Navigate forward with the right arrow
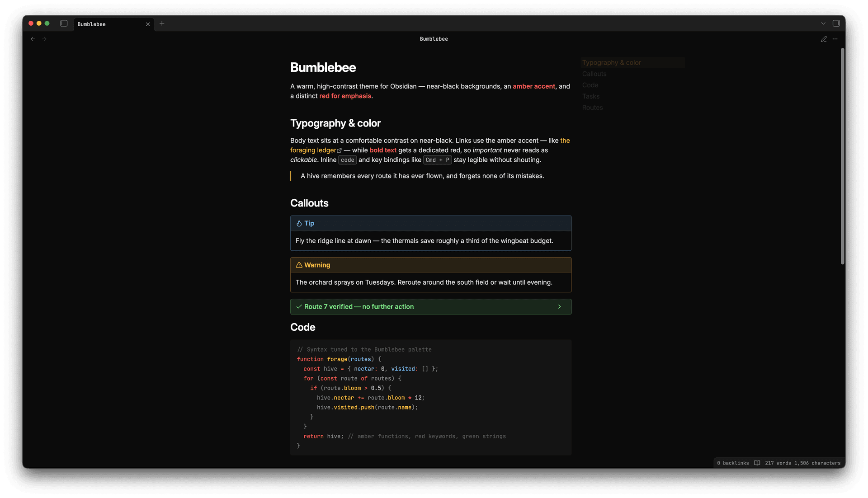Viewport: 868px width, 498px height. tap(44, 39)
